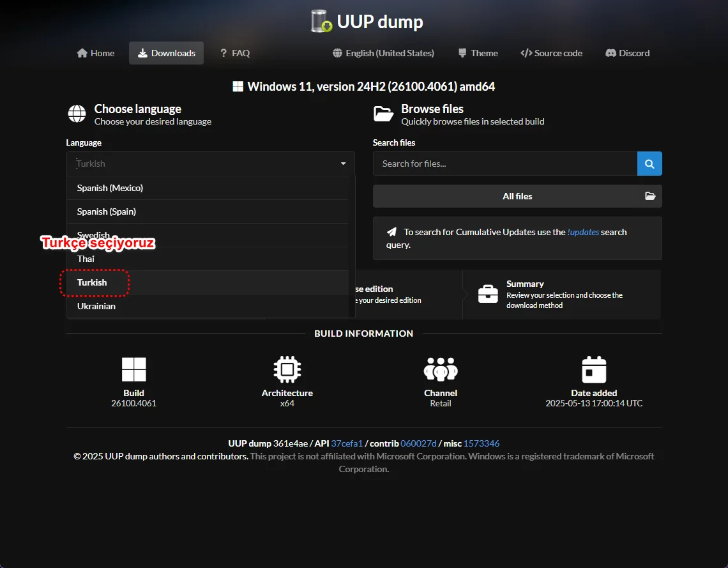Select Spanish (Mexico) from language list
This screenshot has height=568, width=728.
coord(208,188)
